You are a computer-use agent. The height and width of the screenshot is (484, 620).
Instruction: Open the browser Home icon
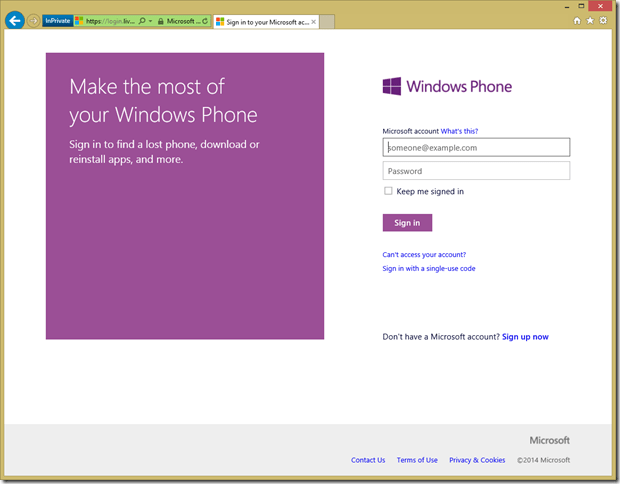point(577,20)
